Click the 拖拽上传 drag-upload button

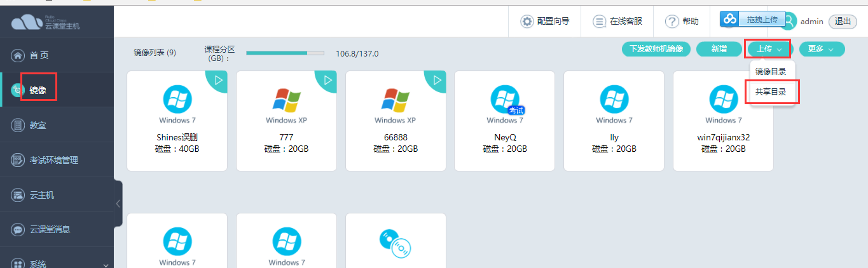point(752,19)
